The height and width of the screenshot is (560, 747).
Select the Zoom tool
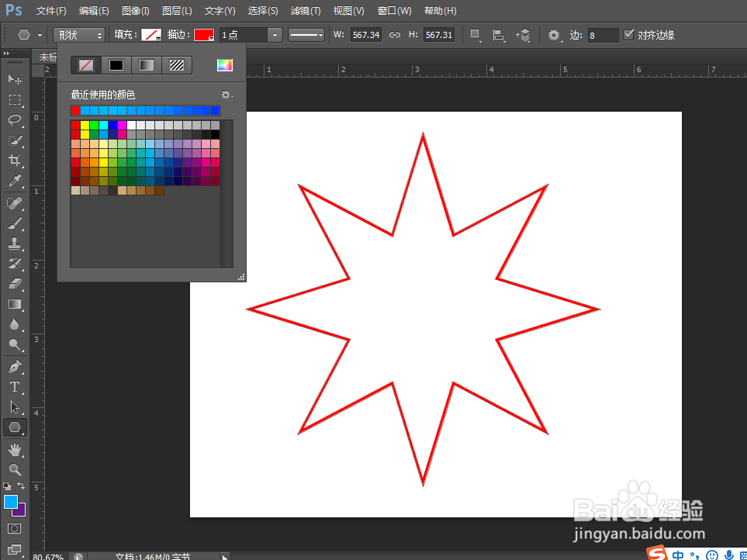(15, 469)
